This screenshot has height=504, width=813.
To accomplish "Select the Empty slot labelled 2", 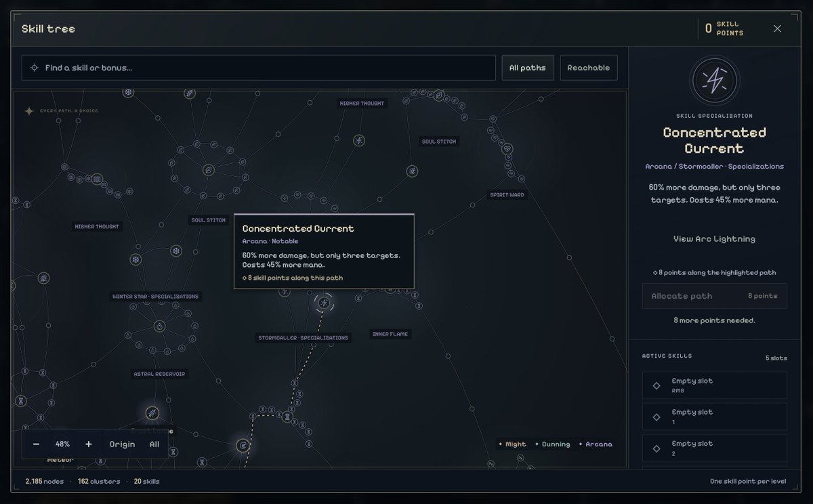I will coord(714,448).
